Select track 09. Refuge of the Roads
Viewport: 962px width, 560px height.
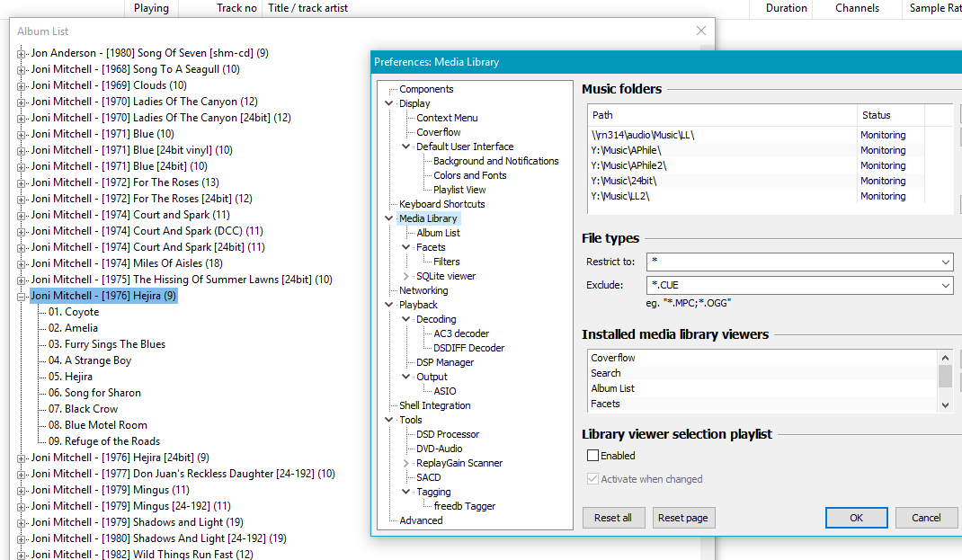point(104,441)
